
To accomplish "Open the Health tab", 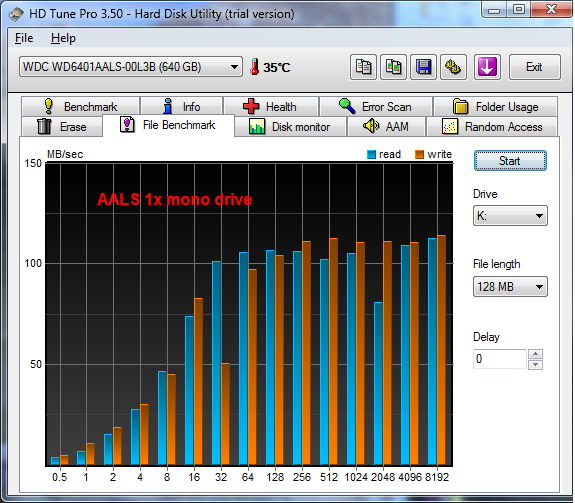I will pos(271,107).
